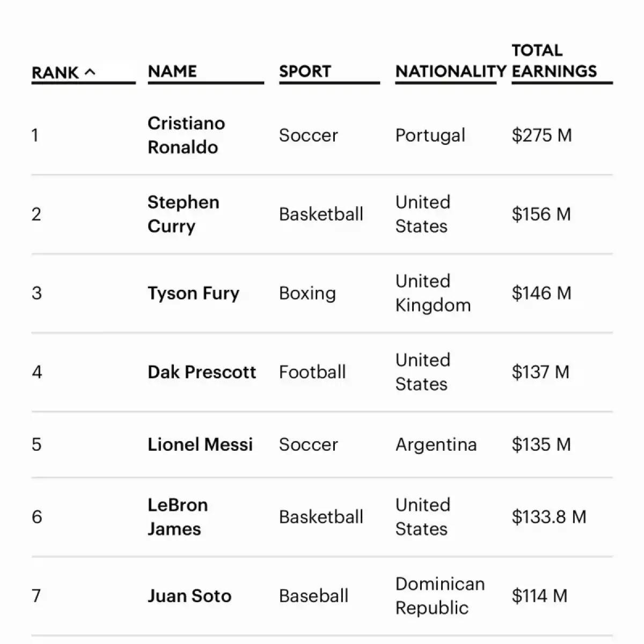This screenshot has height=644, width=644.
Task: Sort table by RANK column header
Action: click(55, 72)
